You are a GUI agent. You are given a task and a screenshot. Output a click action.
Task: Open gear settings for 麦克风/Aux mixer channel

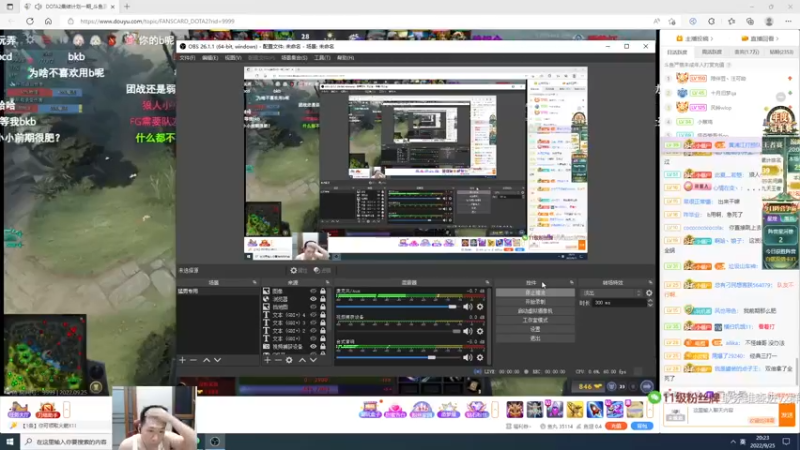pyautogui.click(x=480, y=307)
